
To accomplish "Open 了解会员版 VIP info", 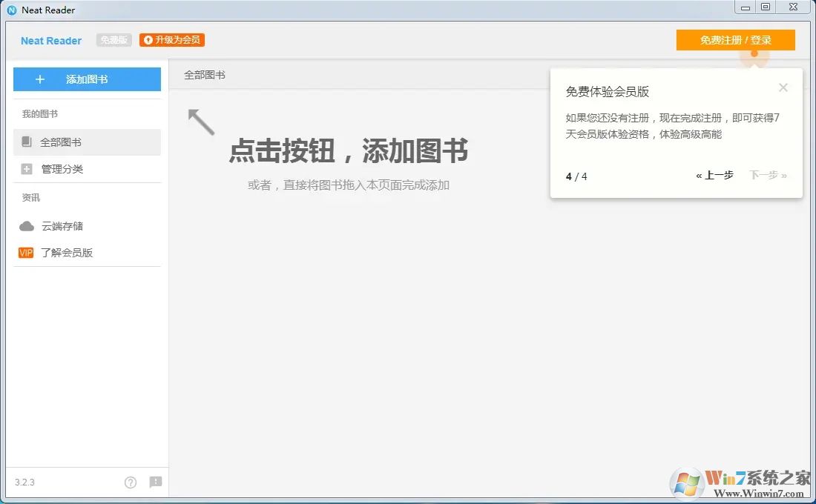I will point(87,253).
